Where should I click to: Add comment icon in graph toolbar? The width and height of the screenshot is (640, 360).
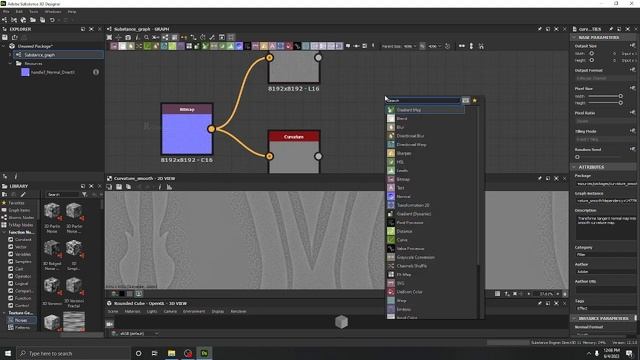(x=348, y=46)
